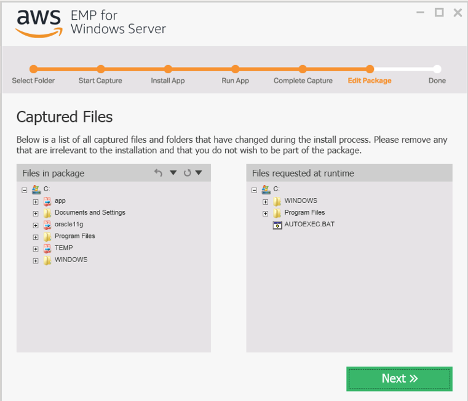Image resolution: width=468 pixels, height=401 pixels.
Task: Click the Documents and Settings folder icon
Action: click(x=47, y=213)
